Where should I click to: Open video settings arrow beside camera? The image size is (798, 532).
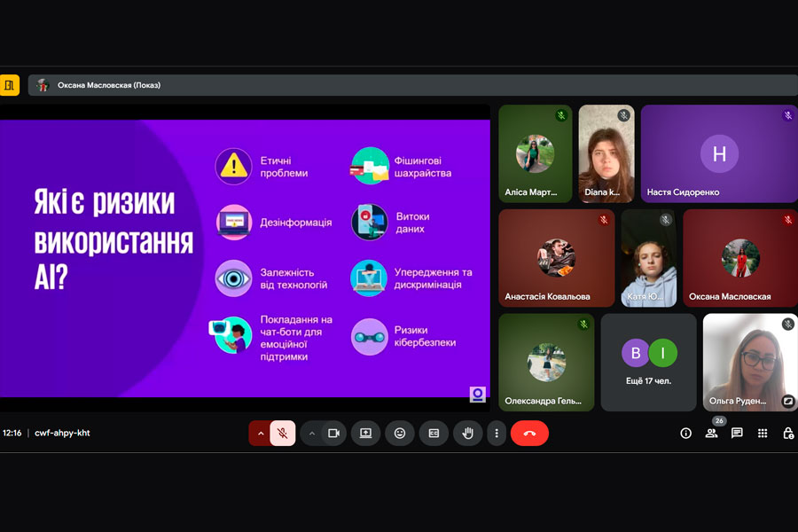pos(312,434)
